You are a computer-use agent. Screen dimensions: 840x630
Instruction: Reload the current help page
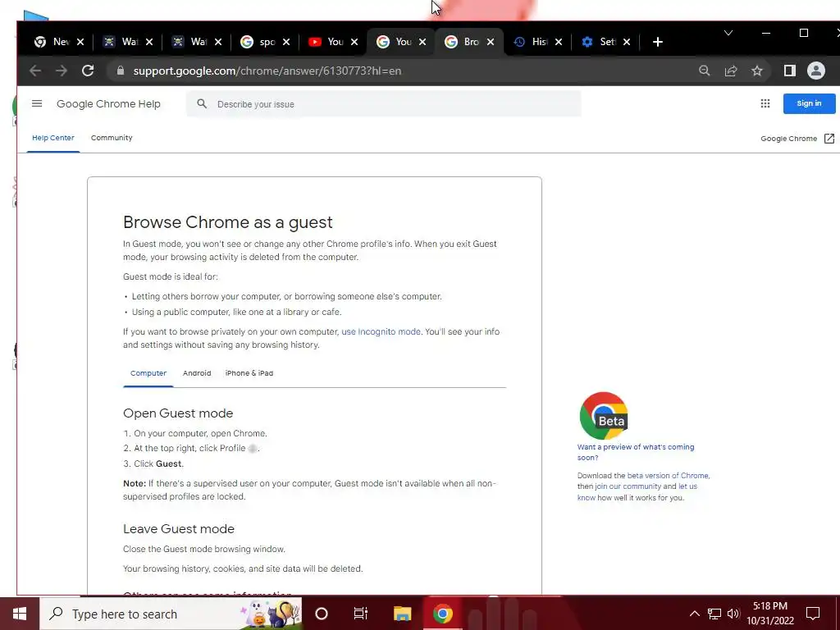point(88,71)
